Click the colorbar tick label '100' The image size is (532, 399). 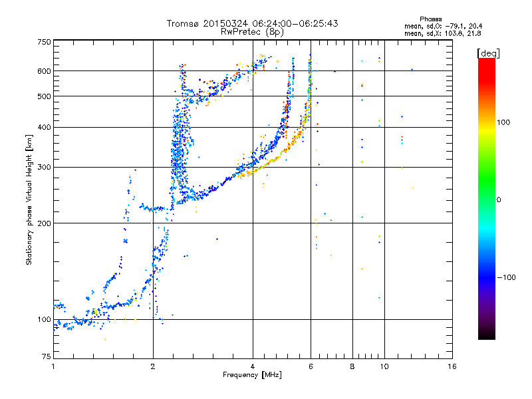[503, 122]
